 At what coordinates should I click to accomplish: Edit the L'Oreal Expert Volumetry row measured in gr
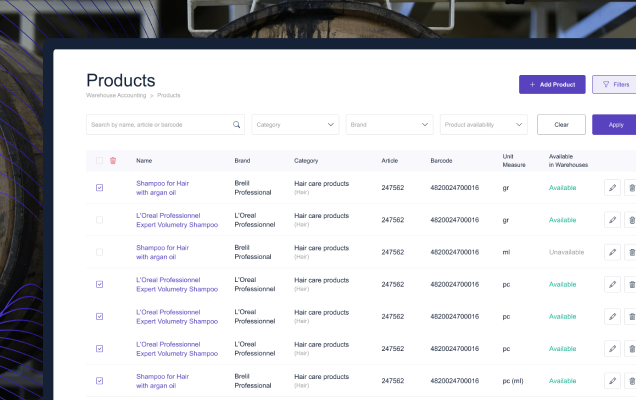(x=612, y=220)
